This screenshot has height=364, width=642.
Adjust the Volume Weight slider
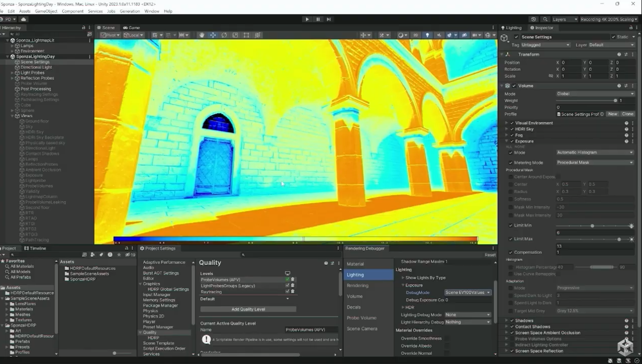coord(586,101)
